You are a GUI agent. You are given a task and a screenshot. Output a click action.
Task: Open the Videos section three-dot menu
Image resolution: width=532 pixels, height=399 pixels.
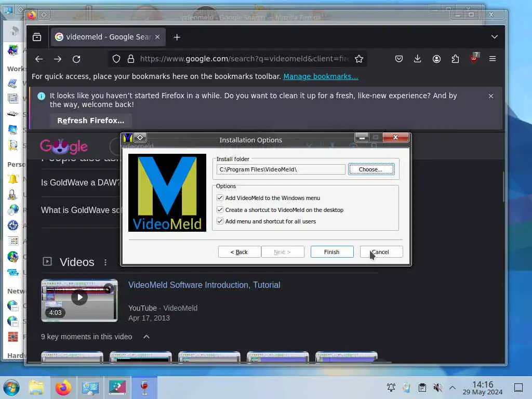click(x=105, y=262)
